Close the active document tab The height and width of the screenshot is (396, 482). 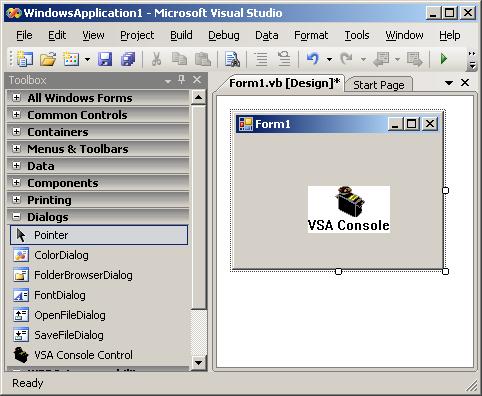pyautogui.click(x=465, y=82)
